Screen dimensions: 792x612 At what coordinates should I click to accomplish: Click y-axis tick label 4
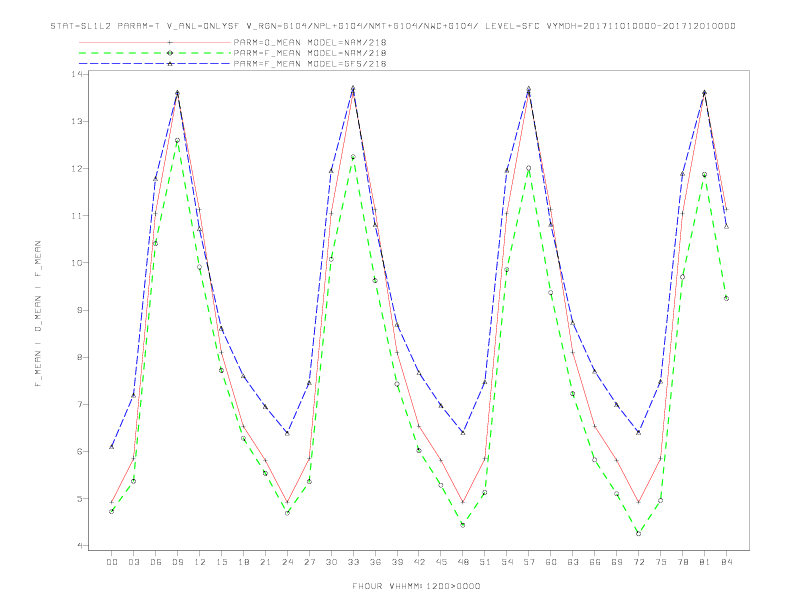coord(80,546)
